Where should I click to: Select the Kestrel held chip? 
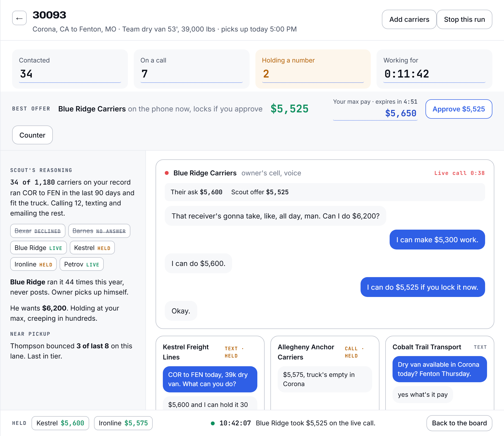tap(92, 248)
